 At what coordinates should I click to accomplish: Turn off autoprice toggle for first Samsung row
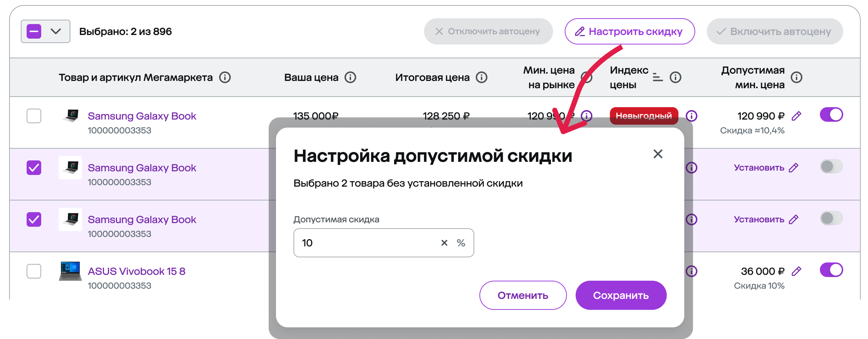coord(831,115)
